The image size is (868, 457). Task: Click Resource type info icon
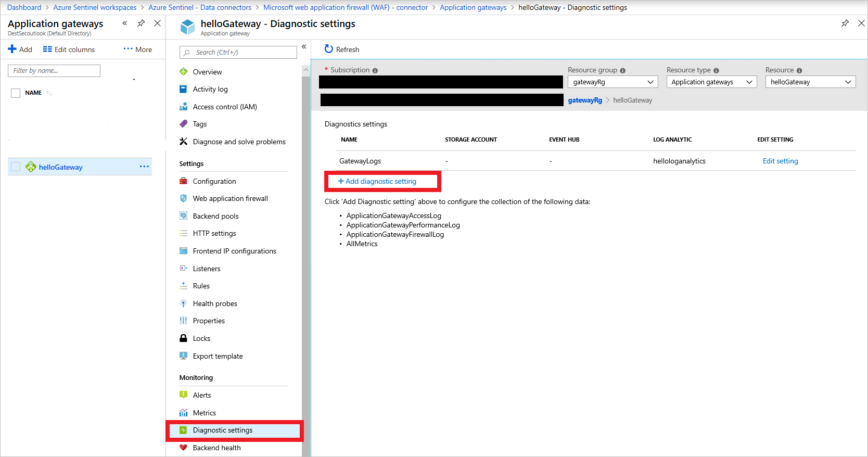(716, 70)
